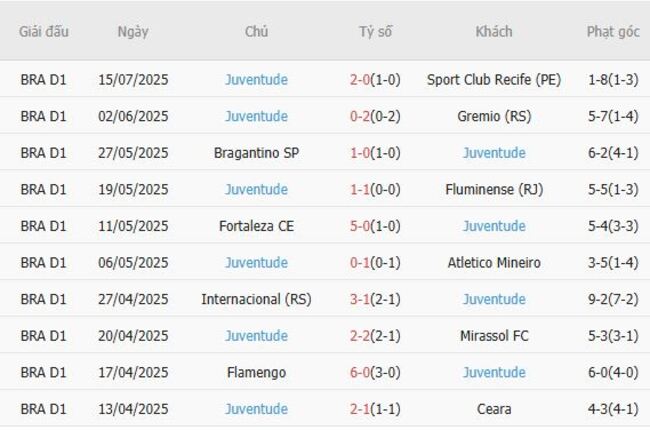This screenshot has width=650, height=430.
Task: Click the Flamengo team name
Action: coord(256,372)
